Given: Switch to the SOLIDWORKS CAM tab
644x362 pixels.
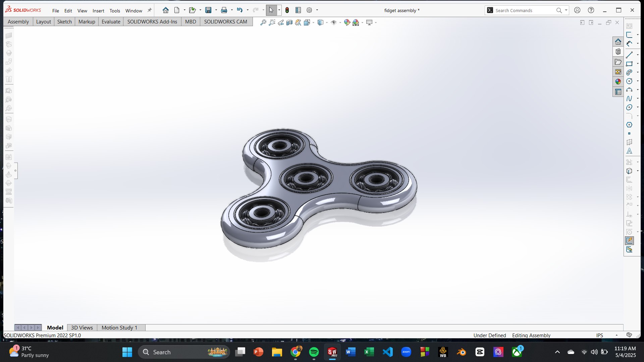Looking at the screenshot, I should coord(225,22).
